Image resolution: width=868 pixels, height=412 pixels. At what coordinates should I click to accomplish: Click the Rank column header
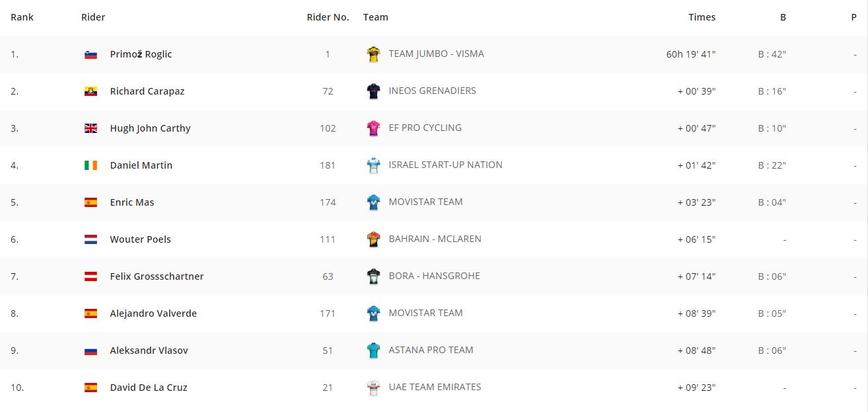point(22,17)
